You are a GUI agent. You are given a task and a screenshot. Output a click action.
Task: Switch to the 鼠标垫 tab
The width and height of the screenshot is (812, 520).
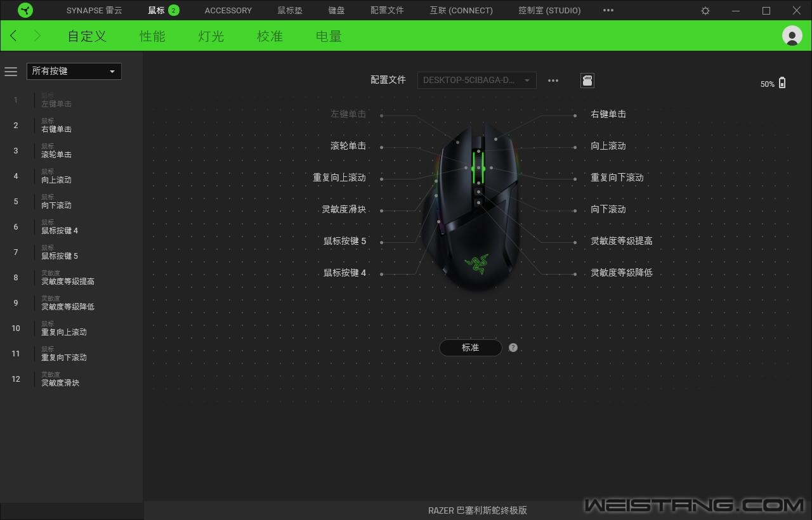click(x=290, y=10)
